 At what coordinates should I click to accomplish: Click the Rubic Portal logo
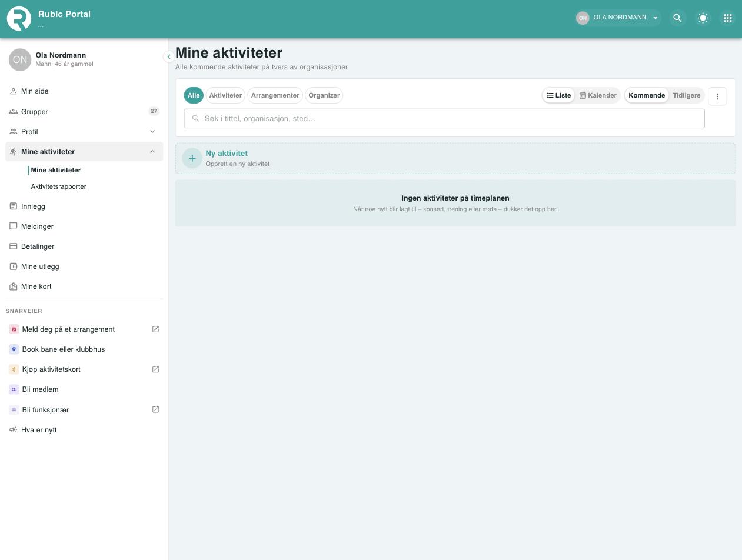[x=19, y=18]
